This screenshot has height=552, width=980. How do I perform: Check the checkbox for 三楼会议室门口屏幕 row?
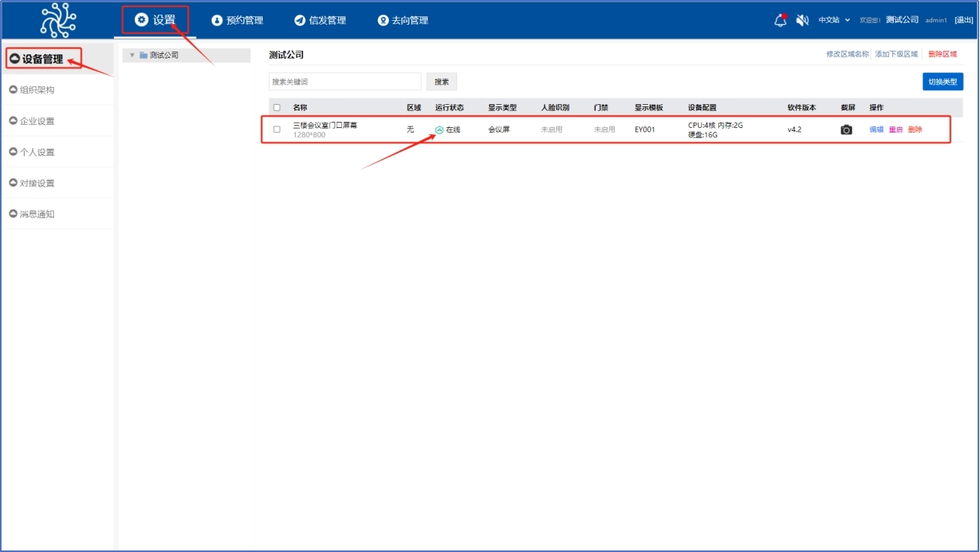(276, 130)
